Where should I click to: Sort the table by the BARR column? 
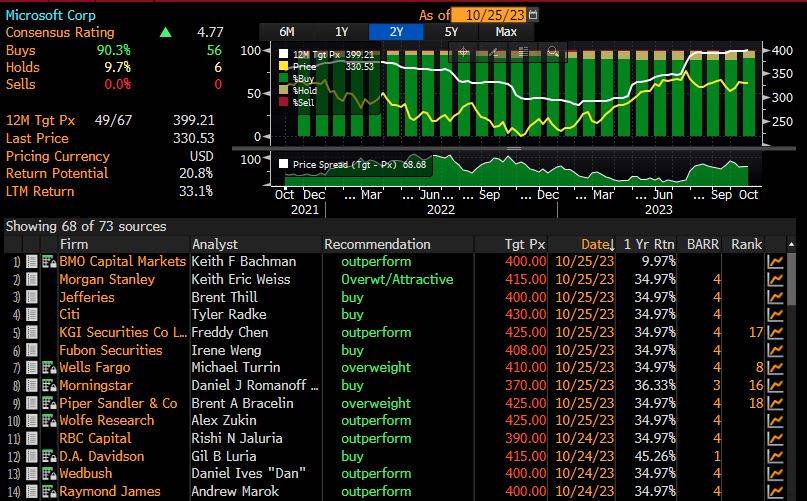703,244
